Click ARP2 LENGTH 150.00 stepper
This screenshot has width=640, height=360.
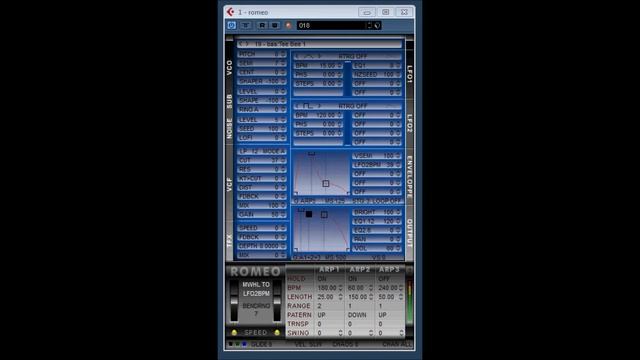point(371,297)
